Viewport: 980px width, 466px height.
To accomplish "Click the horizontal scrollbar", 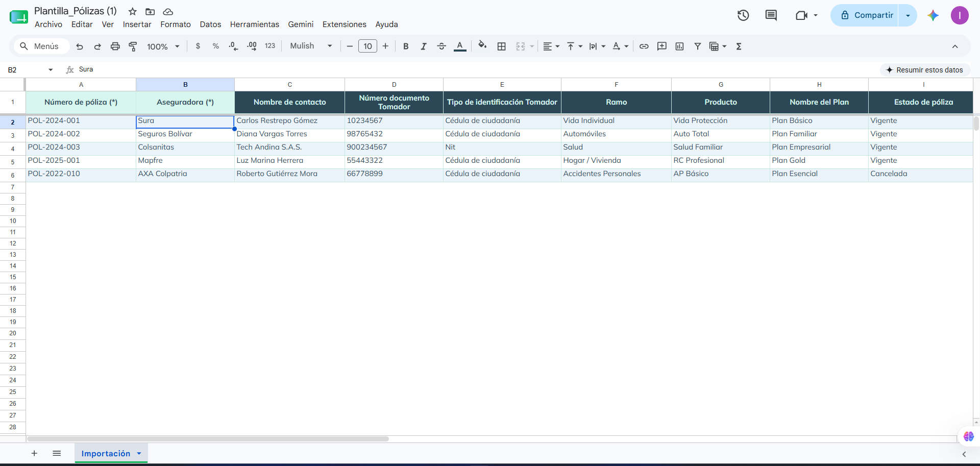I will pos(208,438).
